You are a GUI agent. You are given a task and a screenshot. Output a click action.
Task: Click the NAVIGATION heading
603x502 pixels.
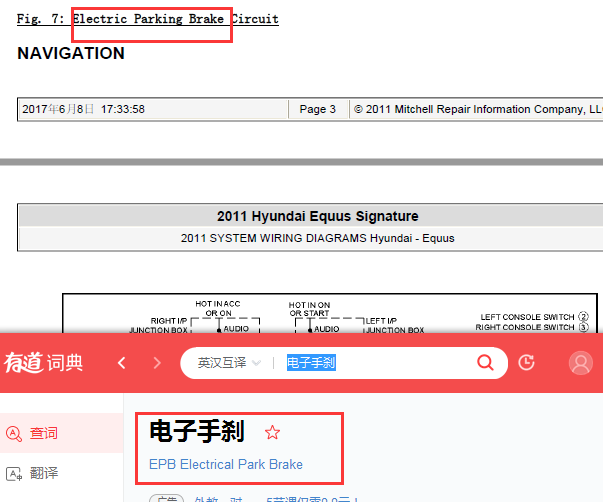click(x=71, y=53)
